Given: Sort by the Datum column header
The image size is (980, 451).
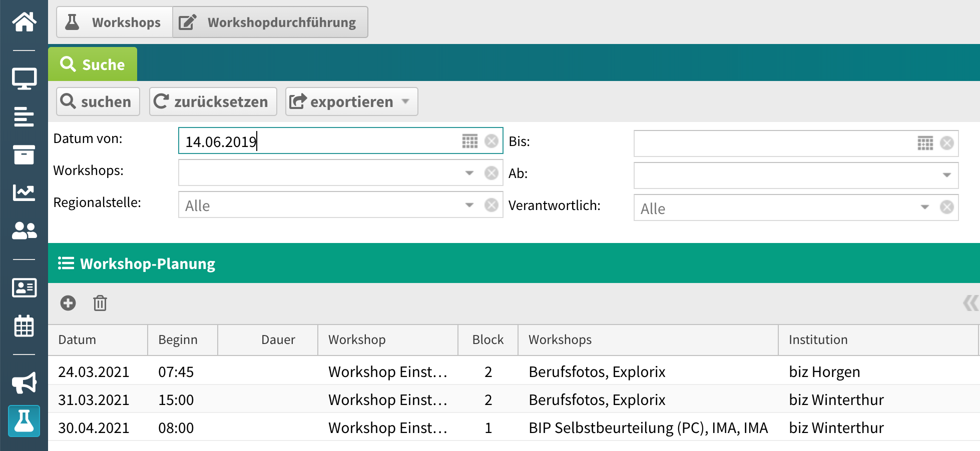Looking at the screenshot, I should [x=98, y=339].
